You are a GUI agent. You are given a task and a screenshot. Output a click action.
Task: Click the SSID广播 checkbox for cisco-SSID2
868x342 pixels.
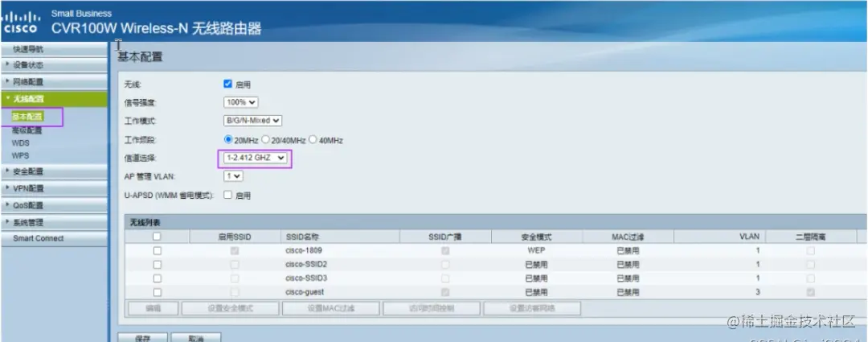point(445,265)
